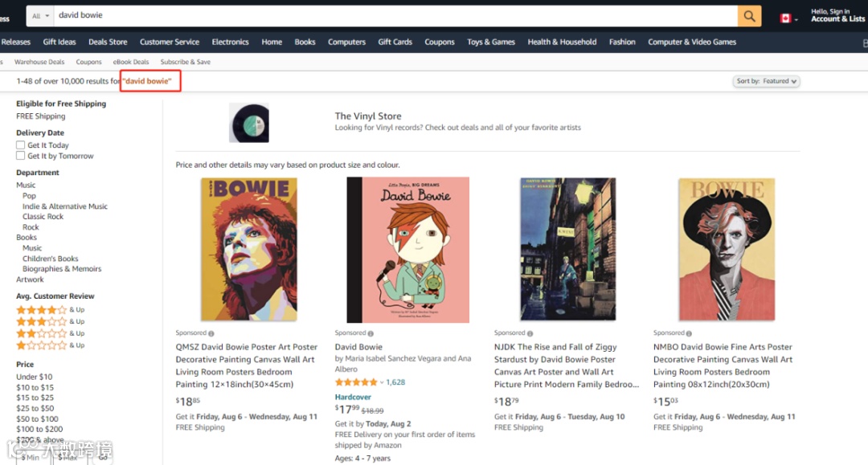The image size is (868, 465).
Task: Open QMSZ David Bowie Poster title
Action: click(x=247, y=365)
